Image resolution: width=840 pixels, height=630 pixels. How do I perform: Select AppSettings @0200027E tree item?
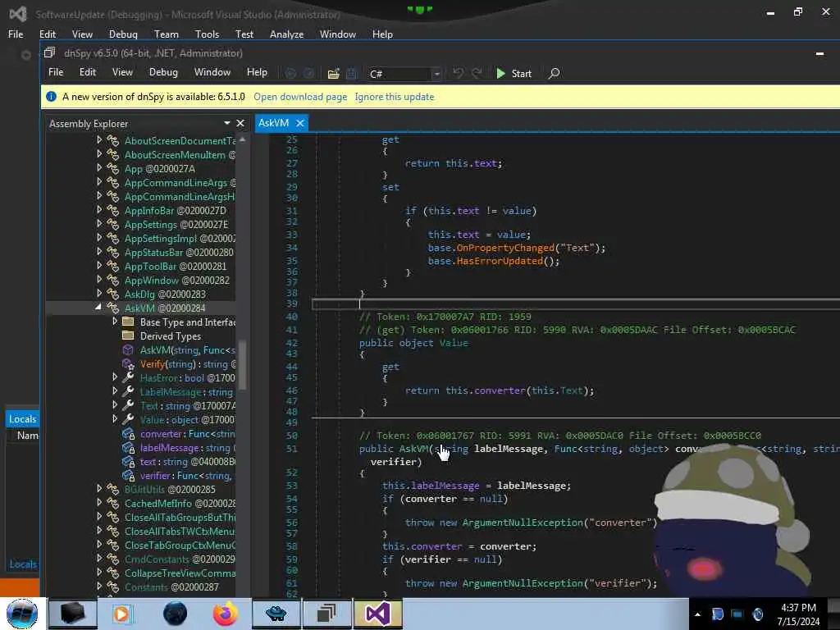point(176,225)
